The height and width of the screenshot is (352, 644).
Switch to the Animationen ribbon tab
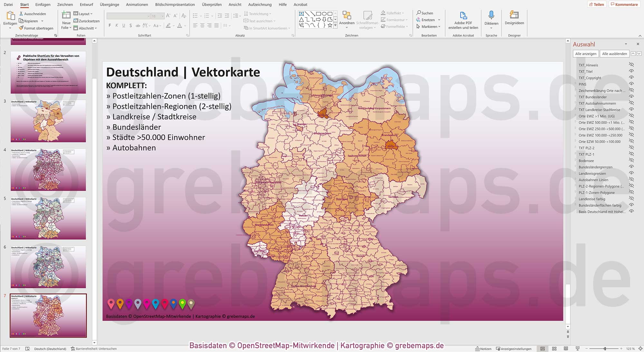tap(137, 5)
